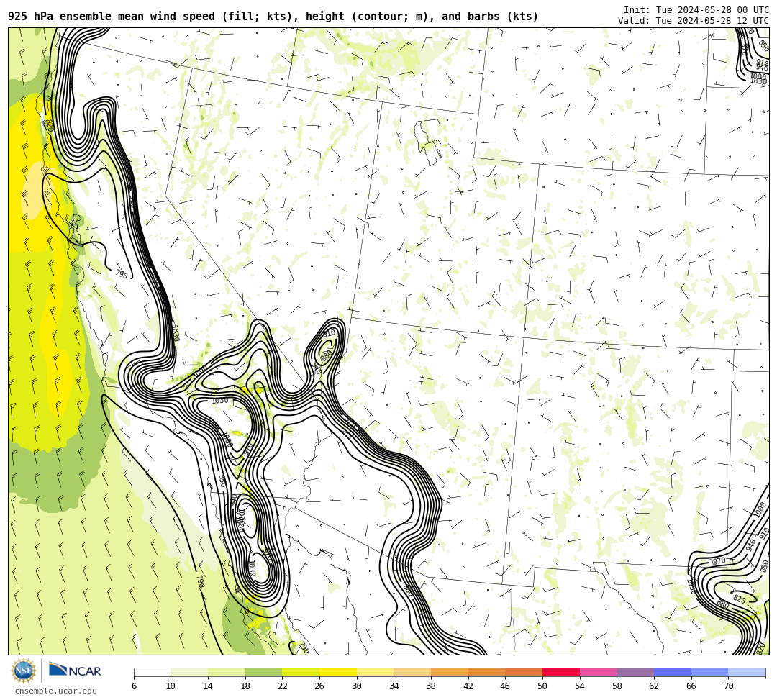777x700 pixels.
Task: Click the NCAR logo
Action: (x=75, y=671)
